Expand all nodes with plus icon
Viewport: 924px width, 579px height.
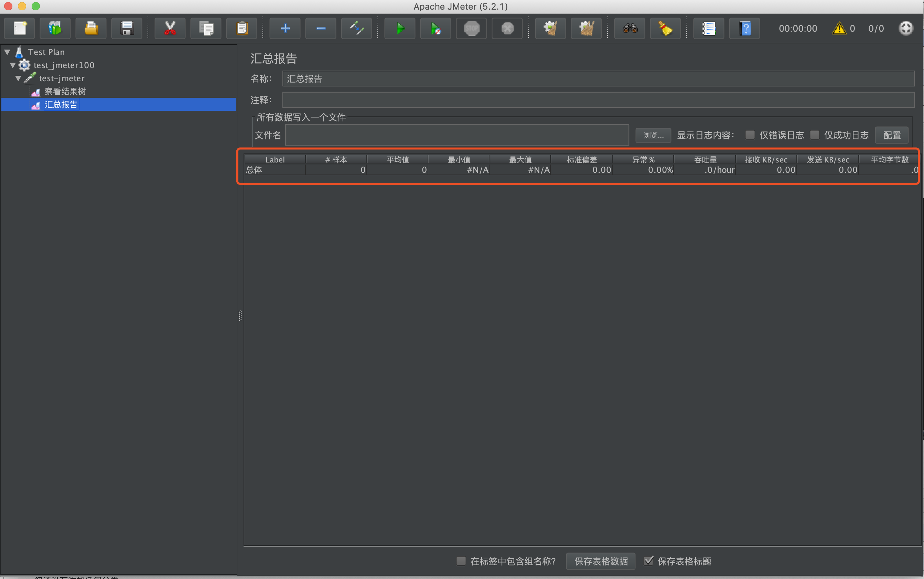(285, 28)
